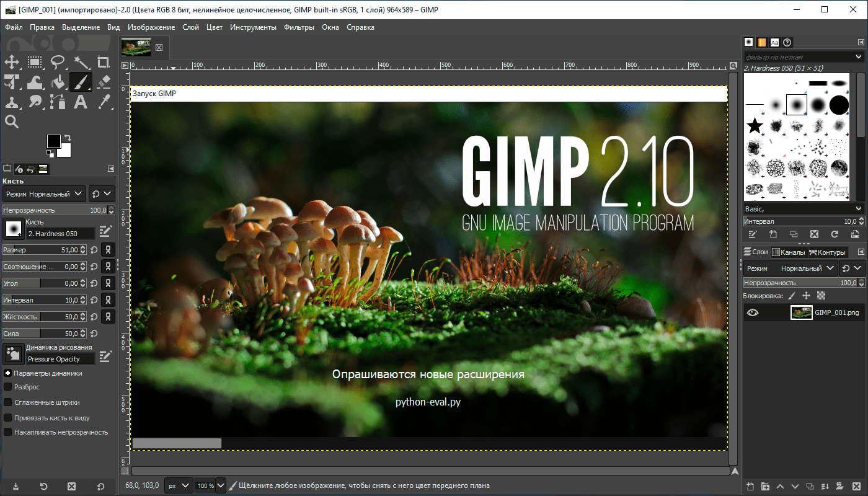
Task: Open the brush tag filter dropdown
Action: 859,56
